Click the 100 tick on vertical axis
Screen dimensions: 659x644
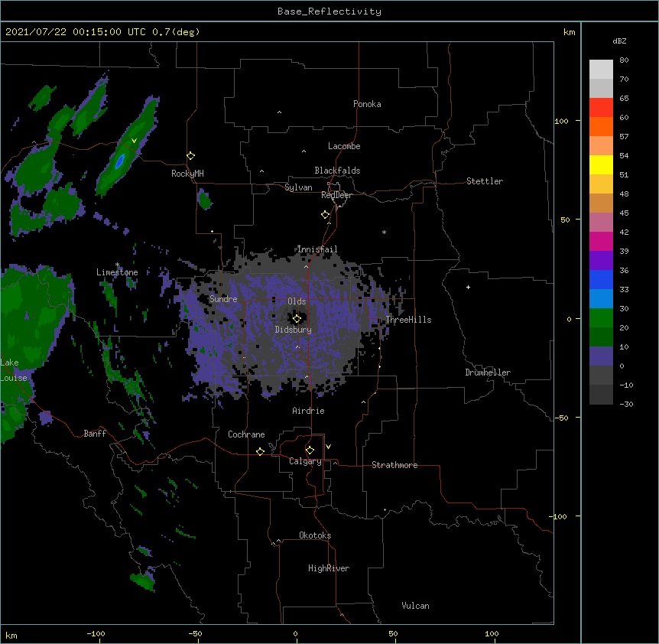point(561,121)
